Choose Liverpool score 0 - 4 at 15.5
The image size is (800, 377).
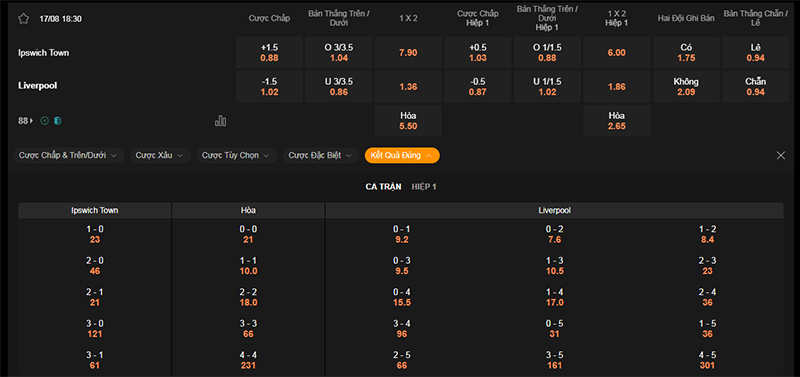pyautogui.click(x=402, y=297)
